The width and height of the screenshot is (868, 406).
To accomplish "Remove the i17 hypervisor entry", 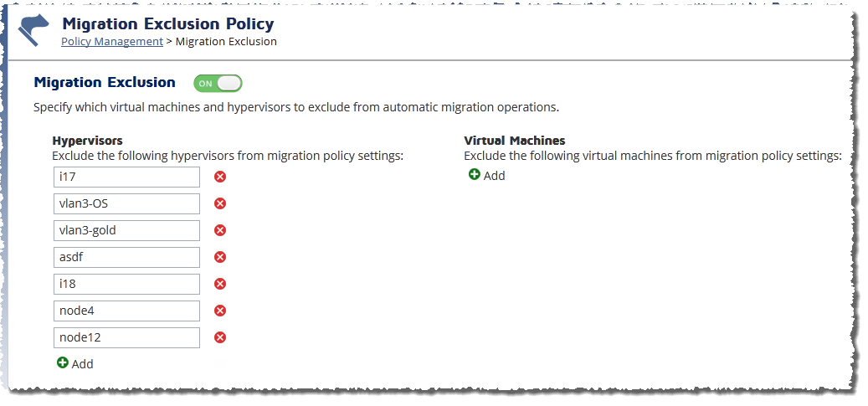I will click(220, 177).
